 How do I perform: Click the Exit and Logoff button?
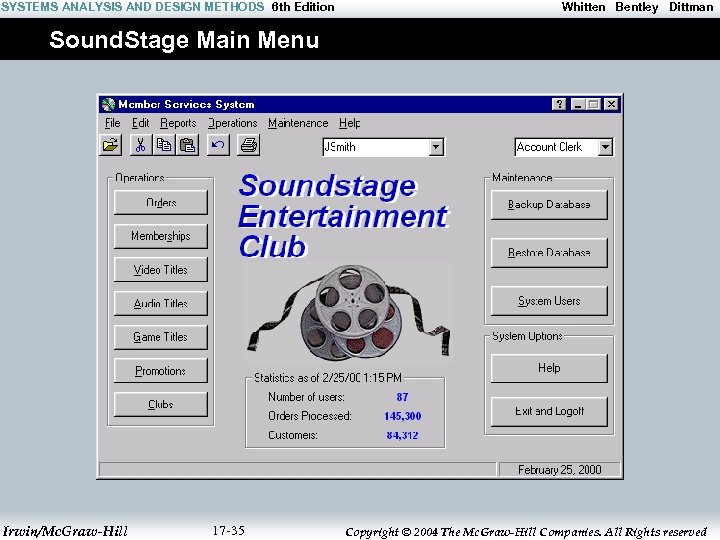pyautogui.click(x=549, y=411)
